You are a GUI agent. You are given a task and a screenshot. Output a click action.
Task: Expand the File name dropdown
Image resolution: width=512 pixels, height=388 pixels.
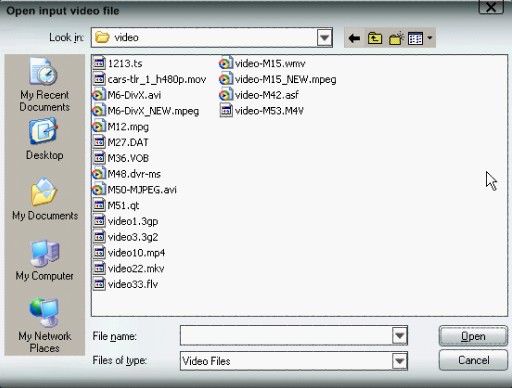tap(400, 335)
